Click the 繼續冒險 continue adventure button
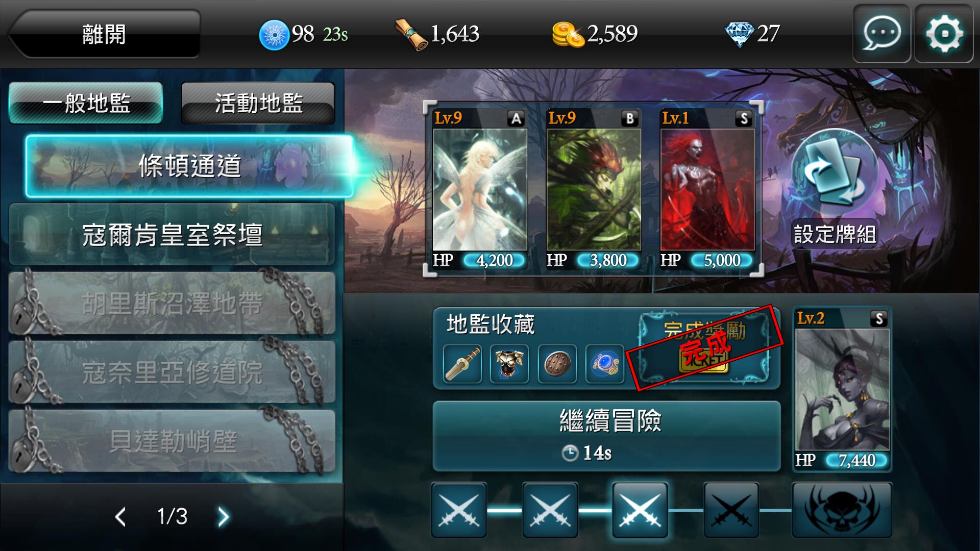980x551 pixels. pos(606,436)
